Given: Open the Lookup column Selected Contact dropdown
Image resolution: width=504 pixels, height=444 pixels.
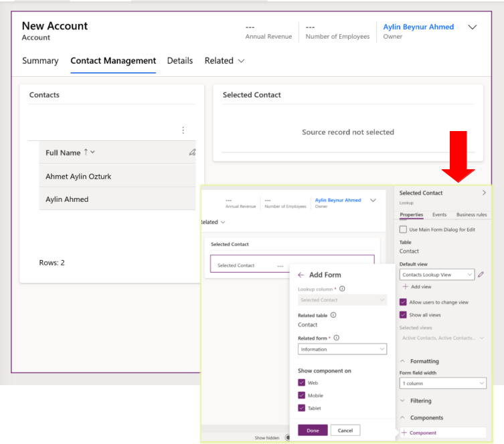Looking at the screenshot, I should click(342, 300).
